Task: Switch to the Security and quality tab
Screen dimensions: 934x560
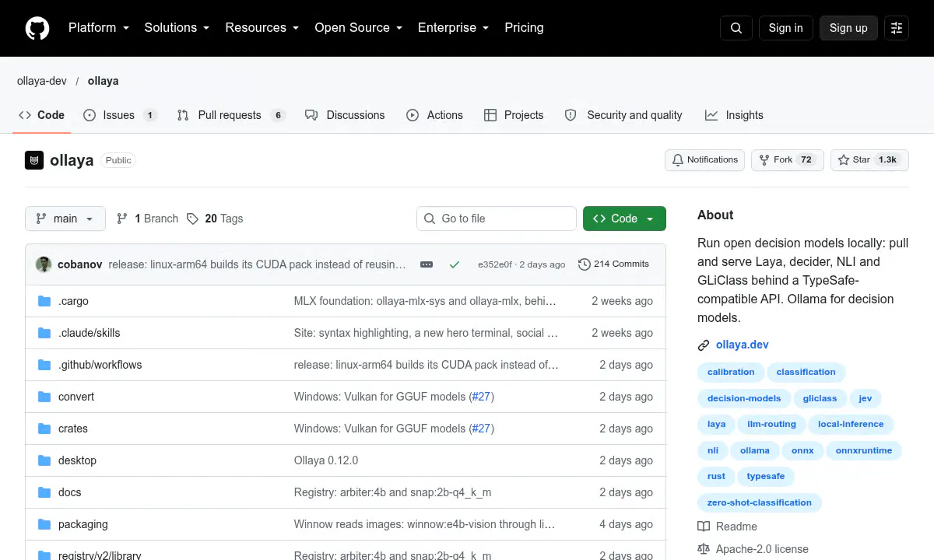Action: coord(623,115)
